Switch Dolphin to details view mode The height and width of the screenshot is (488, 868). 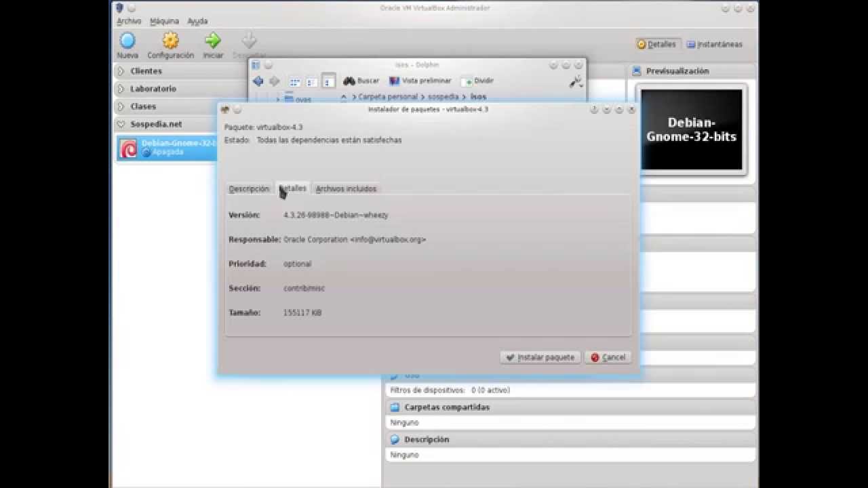328,81
